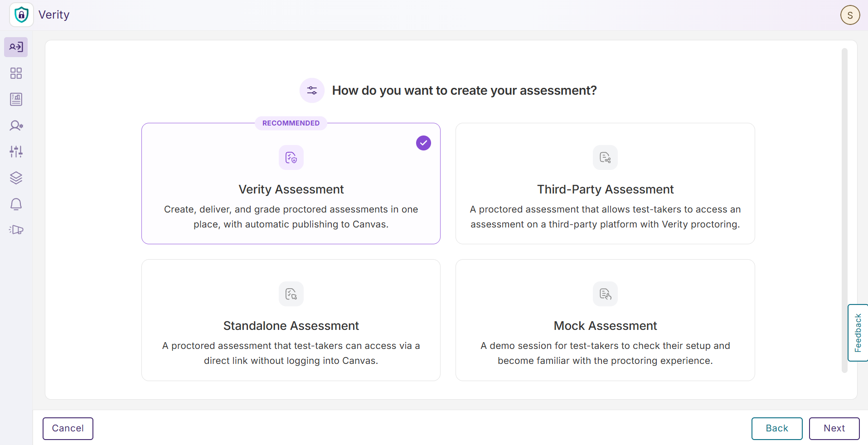Select the Third-Party Assessment option card
This screenshot has height=445, width=868.
coord(605,184)
